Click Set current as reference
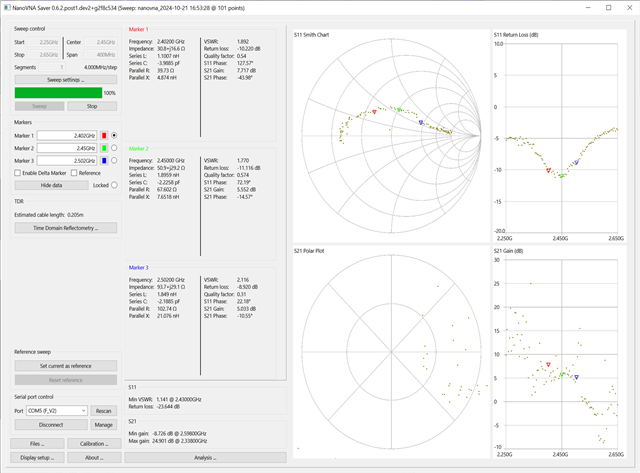 [x=66, y=366]
